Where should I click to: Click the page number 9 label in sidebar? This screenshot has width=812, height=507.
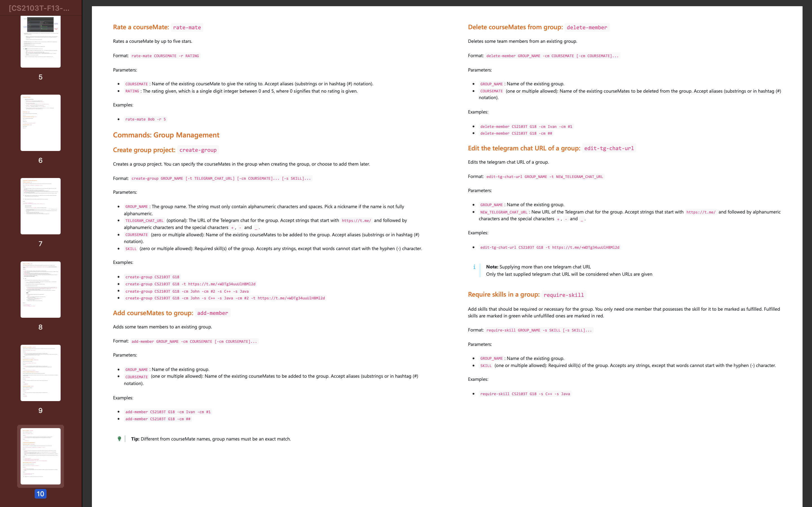40,410
